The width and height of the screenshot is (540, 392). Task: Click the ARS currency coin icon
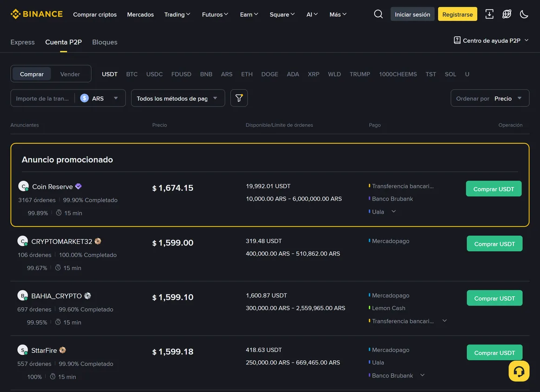coord(84,98)
